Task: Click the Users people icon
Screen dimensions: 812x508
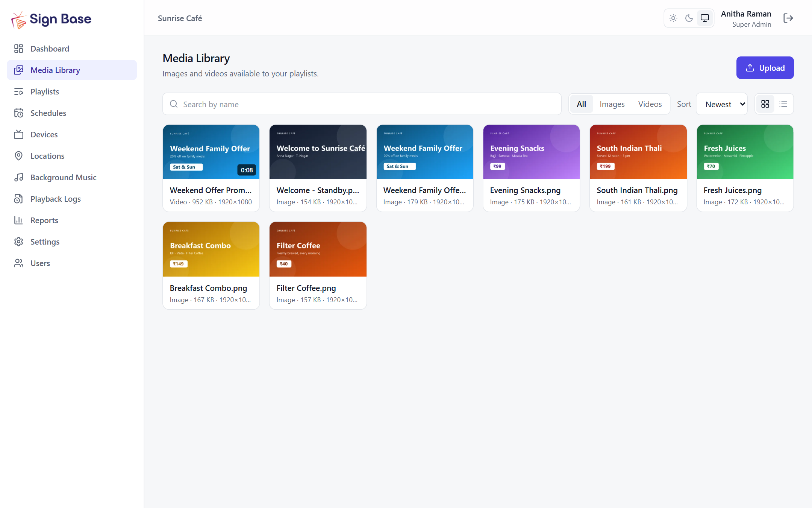Action: point(18,263)
